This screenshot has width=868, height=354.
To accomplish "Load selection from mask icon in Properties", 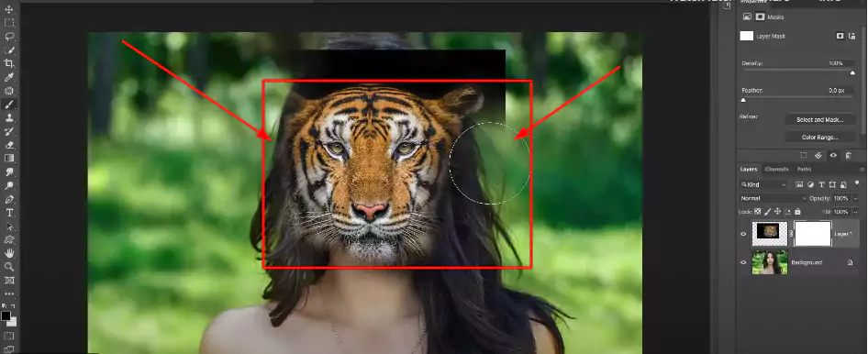I will [804, 155].
